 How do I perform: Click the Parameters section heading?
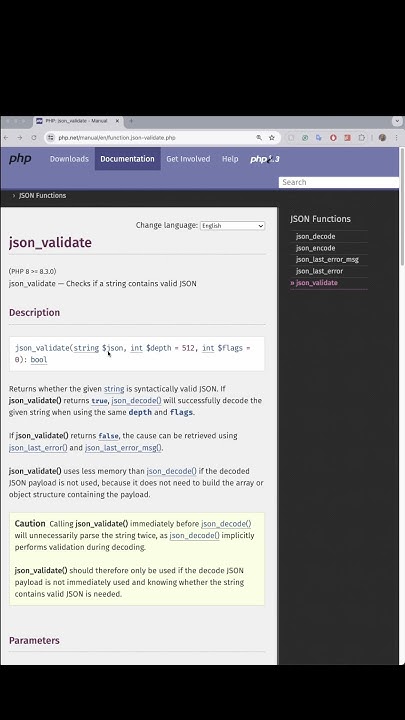pyautogui.click(x=34, y=641)
